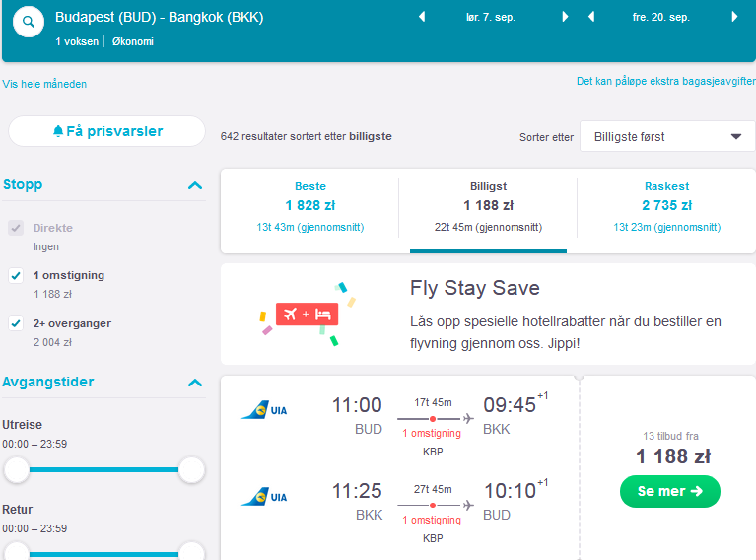The height and width of the screenshot is (560, 756).
Task: Uncheck the 2+ overganger checkbox
Action: [x=16, y=323]
